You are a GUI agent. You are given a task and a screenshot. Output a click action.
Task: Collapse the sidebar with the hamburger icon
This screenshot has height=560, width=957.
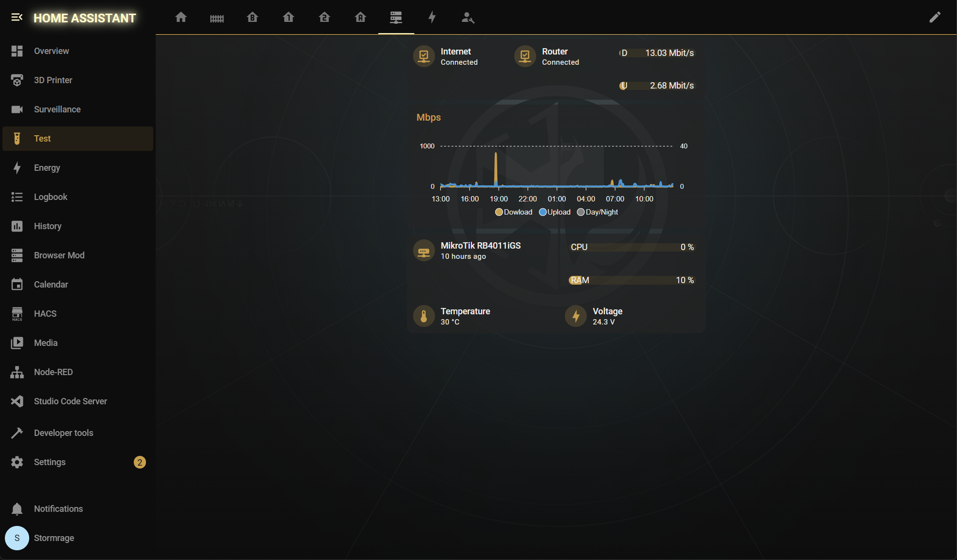click(17, 18)
